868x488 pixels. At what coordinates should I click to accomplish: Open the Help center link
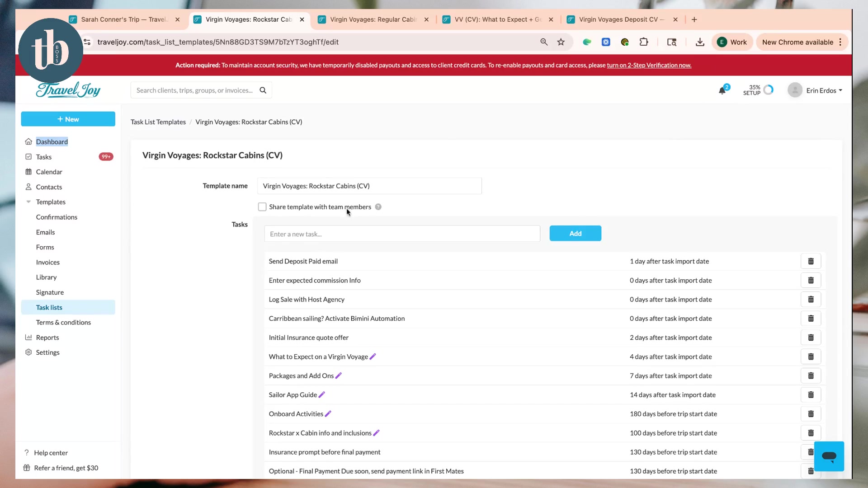click(x=51, y=453)
